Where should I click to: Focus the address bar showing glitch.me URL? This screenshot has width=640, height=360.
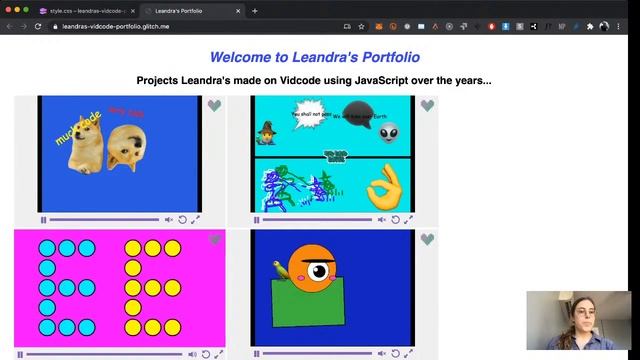tap(208, 27)
